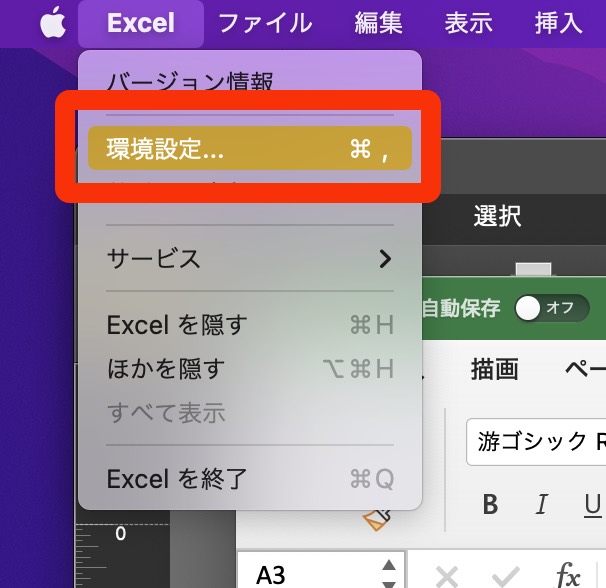
Task: Open the 編集 menu
Action: [378, 23]
